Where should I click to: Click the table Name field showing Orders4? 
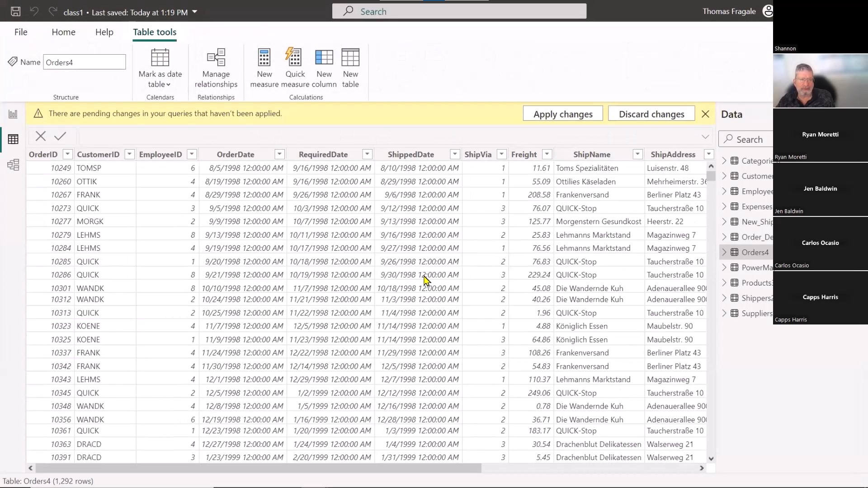pos(84,61)
